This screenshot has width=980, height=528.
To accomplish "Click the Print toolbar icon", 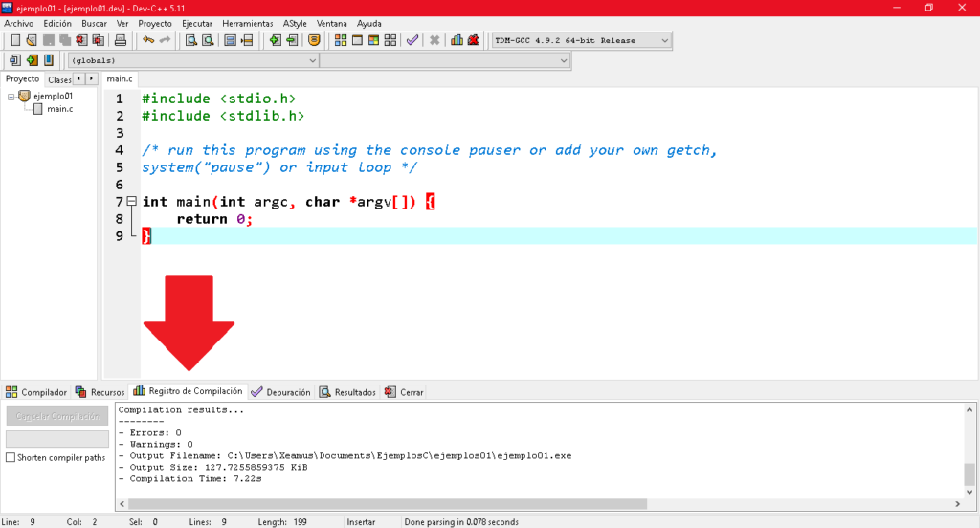I will 120,40.
